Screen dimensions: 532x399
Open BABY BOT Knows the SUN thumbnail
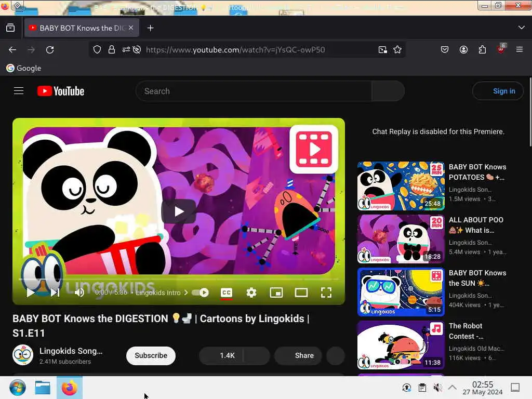(401, 292)
